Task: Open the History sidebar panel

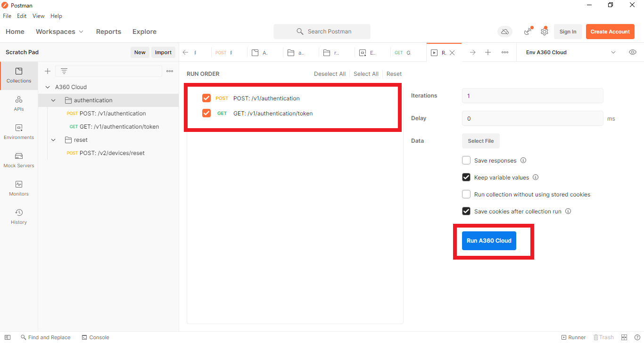Action: 19,217
